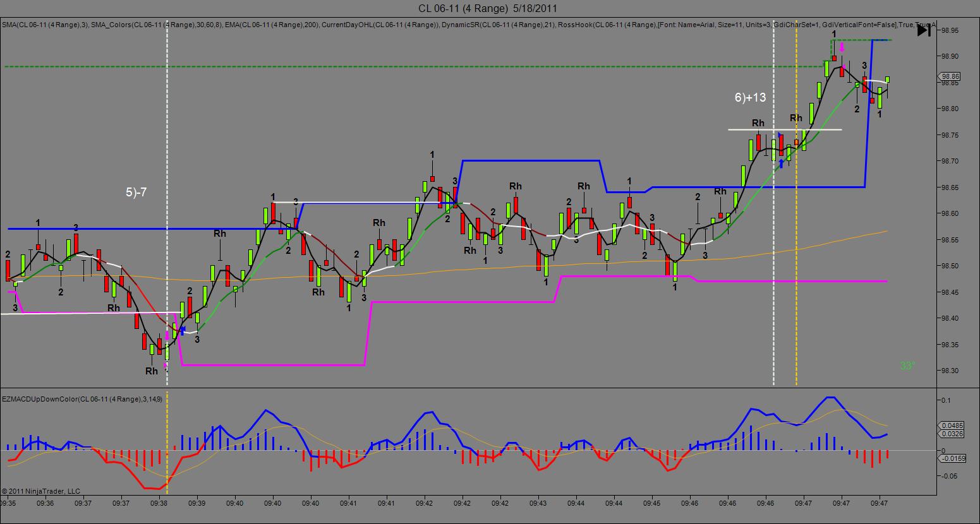Click the 98.30 price axis label
The image size is (980, 524).
[950, 371]
